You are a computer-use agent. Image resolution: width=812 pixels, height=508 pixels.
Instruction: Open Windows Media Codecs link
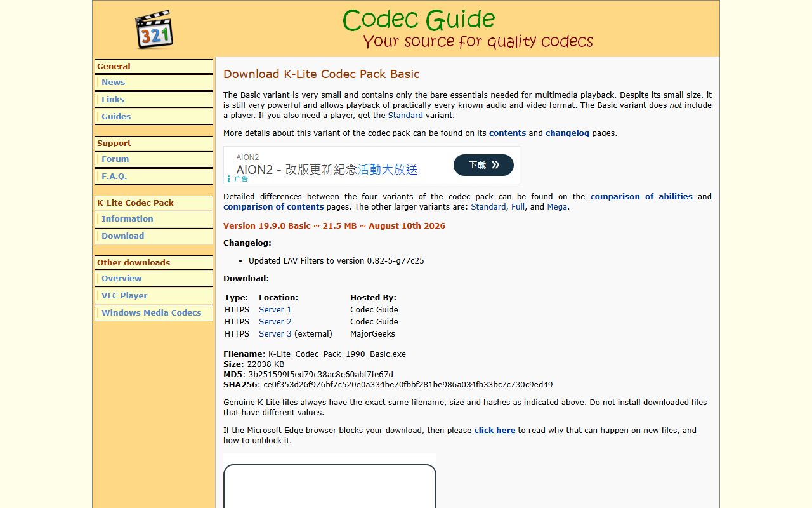click(x=154, y=313)
